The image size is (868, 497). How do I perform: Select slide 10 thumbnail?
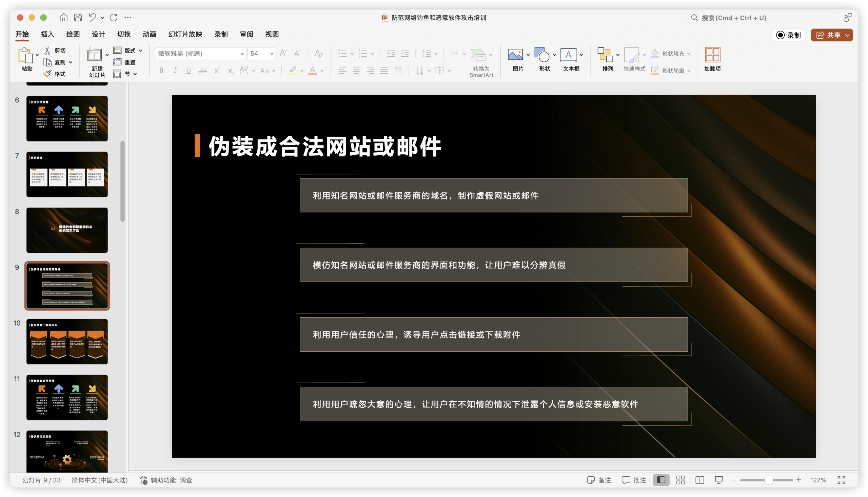67,341
